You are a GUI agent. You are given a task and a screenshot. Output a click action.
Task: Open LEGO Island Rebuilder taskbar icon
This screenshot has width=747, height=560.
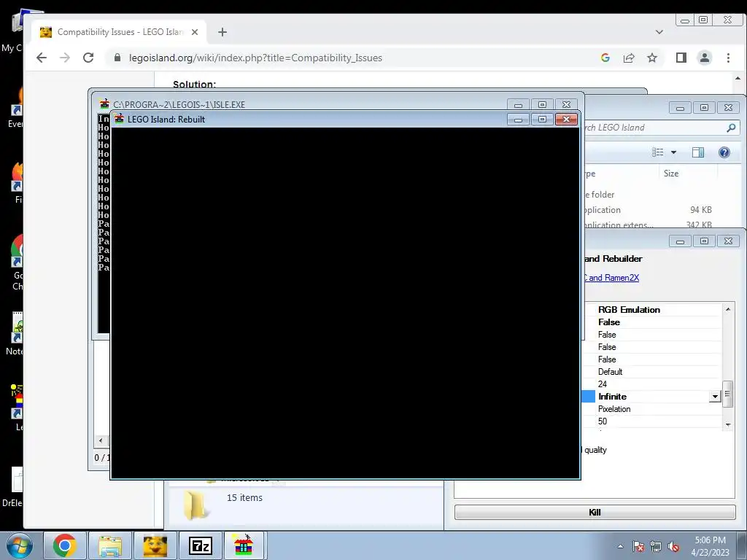pos(244,545)
